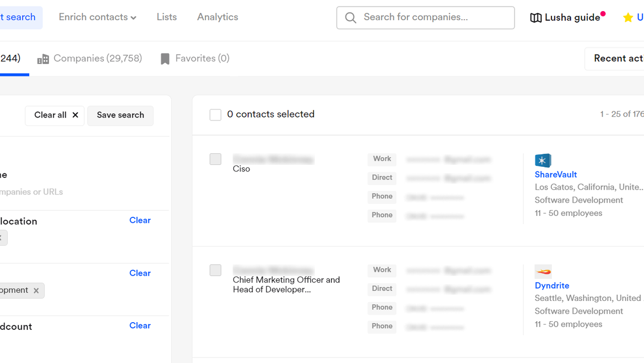Remove the Software Development filter tag
This screenshot has width=644, height=363.
pyautogui.click(x=36, y=290)
